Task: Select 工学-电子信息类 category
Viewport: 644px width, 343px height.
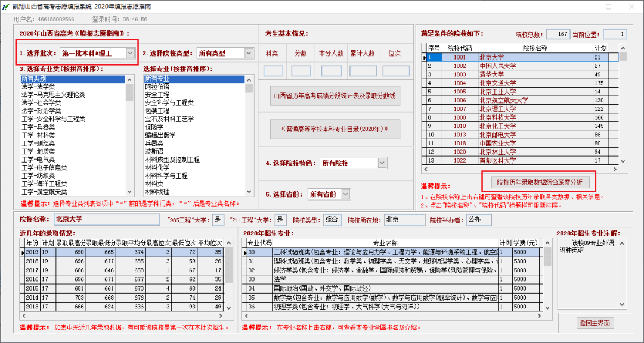Action: [x=73, y=167]
